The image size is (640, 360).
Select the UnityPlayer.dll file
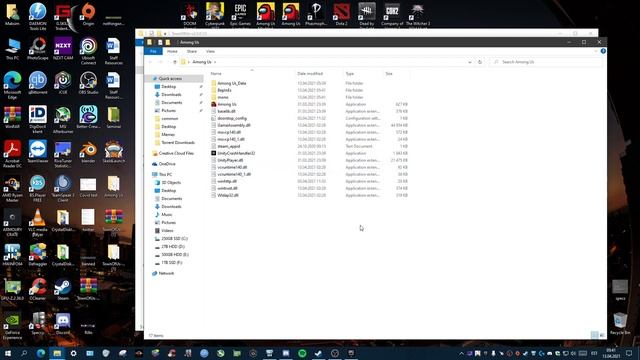230,160
